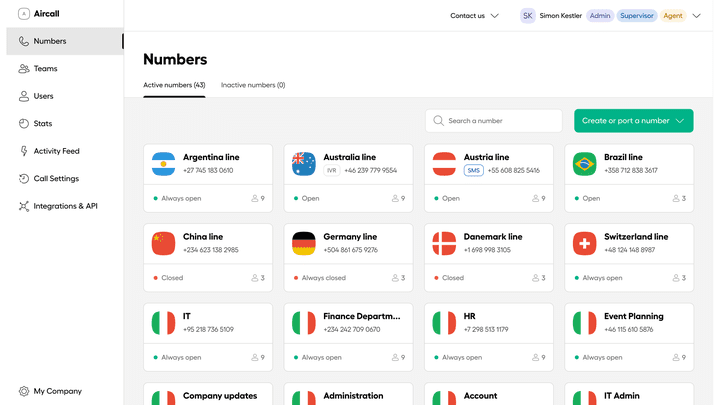Click the Search a number field
Image resolution: width=720 pixels, height=405 pixels.
click(x=494, y=121)
